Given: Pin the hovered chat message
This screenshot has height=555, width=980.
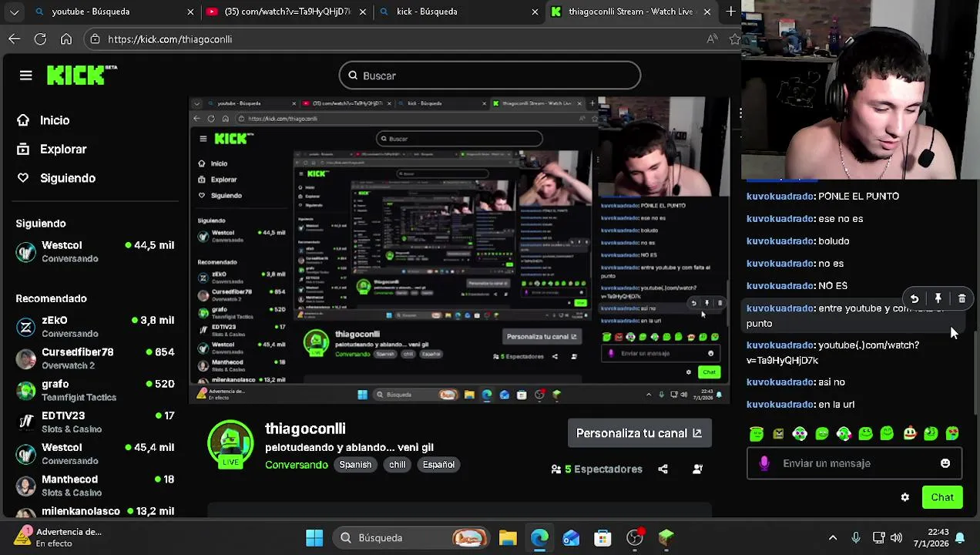Looking at the screenshot, I should pos(938,299).
